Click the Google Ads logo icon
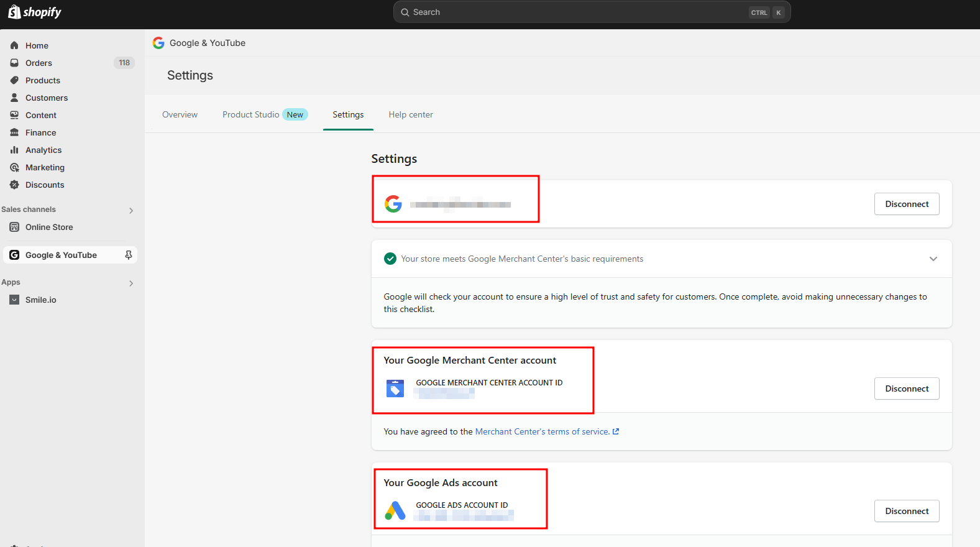 pos(395,511)
